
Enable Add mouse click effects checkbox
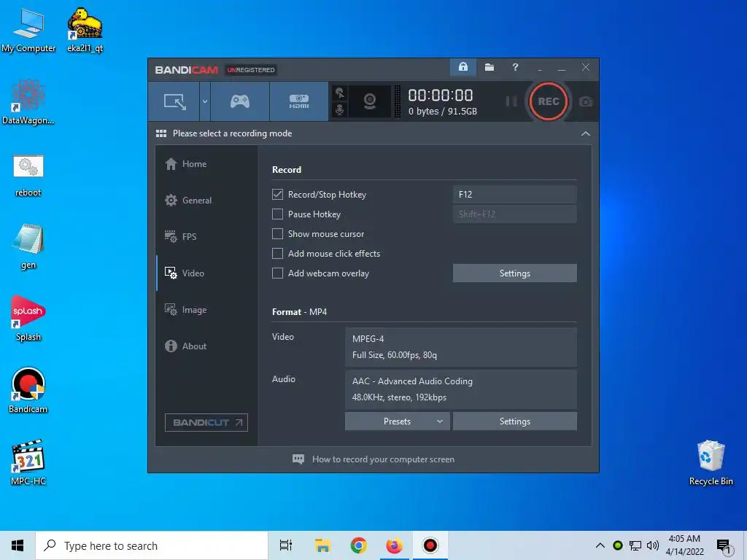click(x=277, y=254)
